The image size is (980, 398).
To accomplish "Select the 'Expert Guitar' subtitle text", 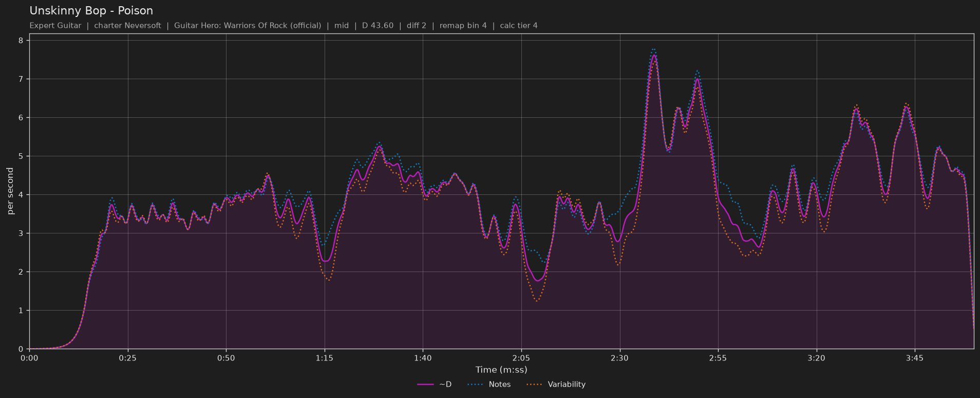I will point(55,26).
